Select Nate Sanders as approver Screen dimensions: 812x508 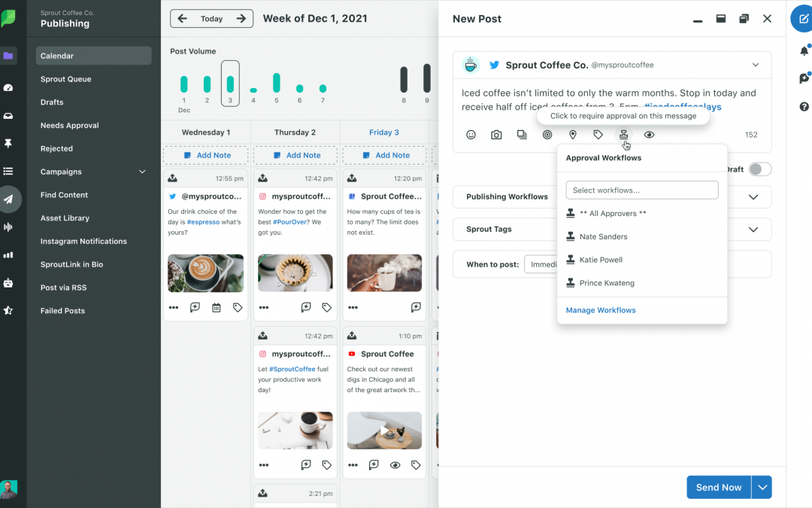(x=642, y=236)
